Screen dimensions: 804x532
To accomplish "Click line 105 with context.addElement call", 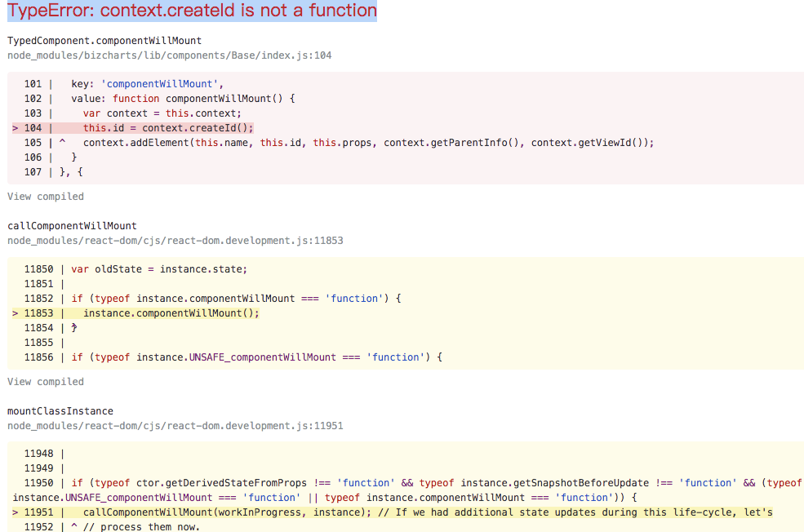I will (339, 143).
